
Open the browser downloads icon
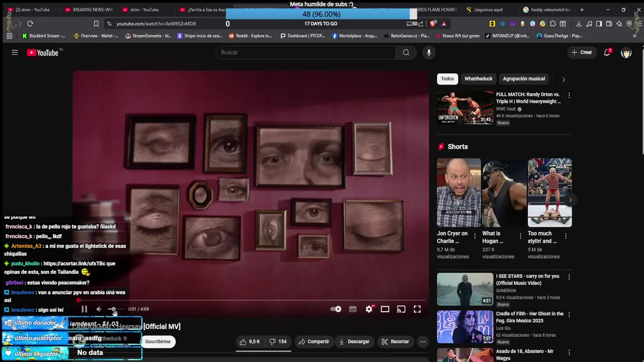[579, 24]
